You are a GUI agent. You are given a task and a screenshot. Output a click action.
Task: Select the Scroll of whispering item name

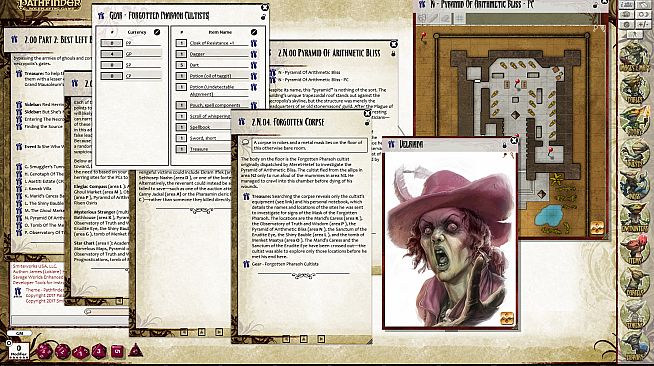coord(210,116)
